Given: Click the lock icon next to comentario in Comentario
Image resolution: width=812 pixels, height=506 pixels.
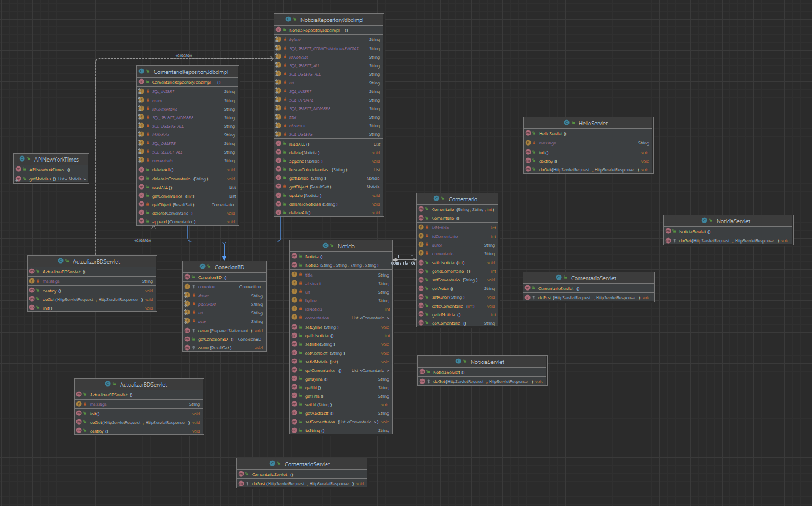Looking at the screenshot, I should click(x=426, y=253).
